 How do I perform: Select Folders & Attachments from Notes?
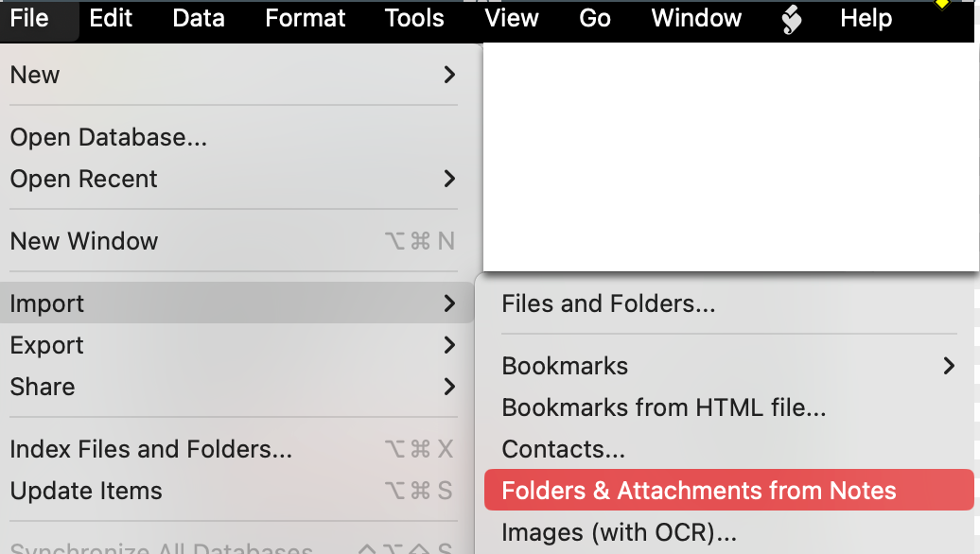(699, 491)
